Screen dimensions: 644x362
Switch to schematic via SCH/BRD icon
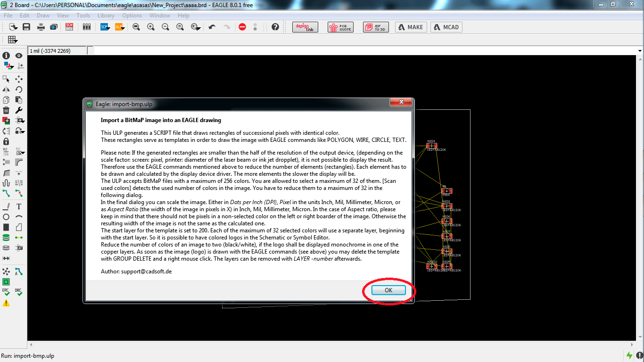(x=69, y=27)
